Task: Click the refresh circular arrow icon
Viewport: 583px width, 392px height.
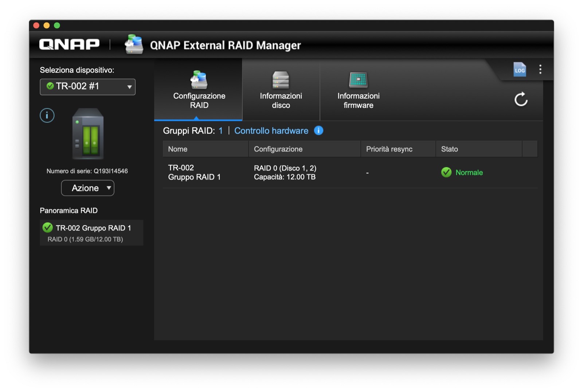Action: point(521,99)
